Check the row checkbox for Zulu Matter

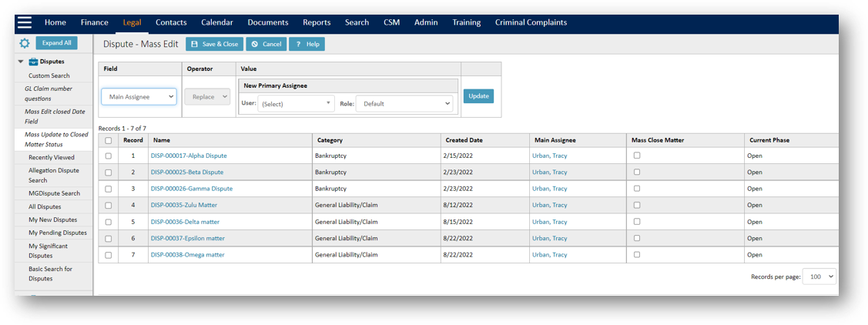[x=108, y=205]
